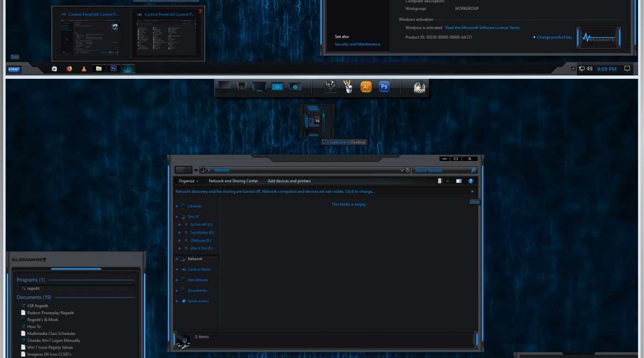Toggle the preview pane

(459, 181)
